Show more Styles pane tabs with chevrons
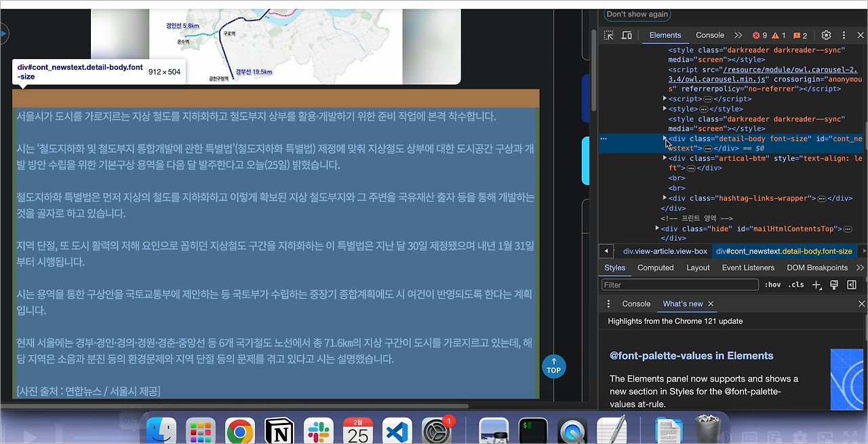Viewport: 868px width, 444px height. [x=860, y=268]
